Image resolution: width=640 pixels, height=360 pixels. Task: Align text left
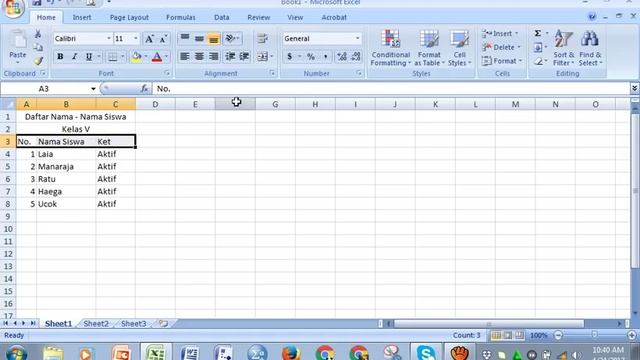point(184,57)
